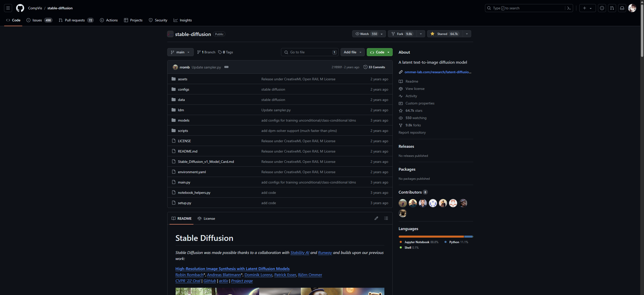
Task: Open the Security tab
Action: 158,20
